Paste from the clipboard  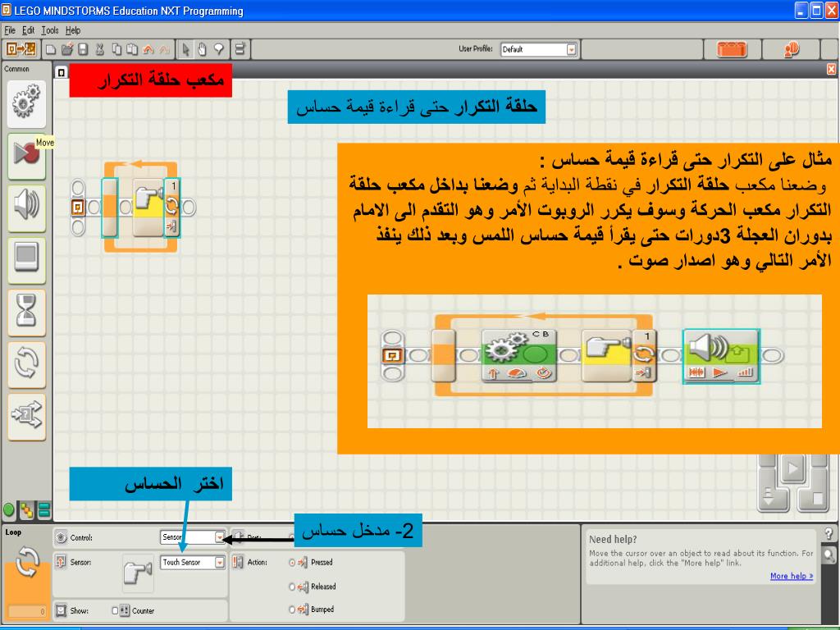tap(132, 50)
